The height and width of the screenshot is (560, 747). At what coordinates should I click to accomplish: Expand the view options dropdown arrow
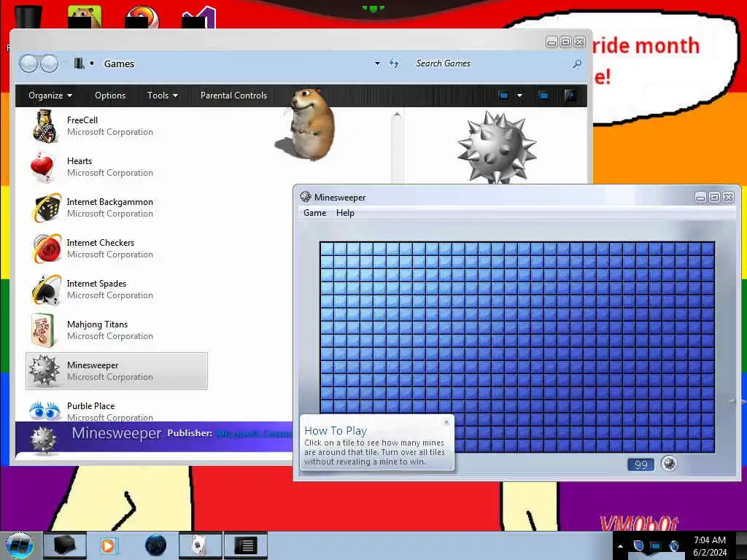pos(519,96)
